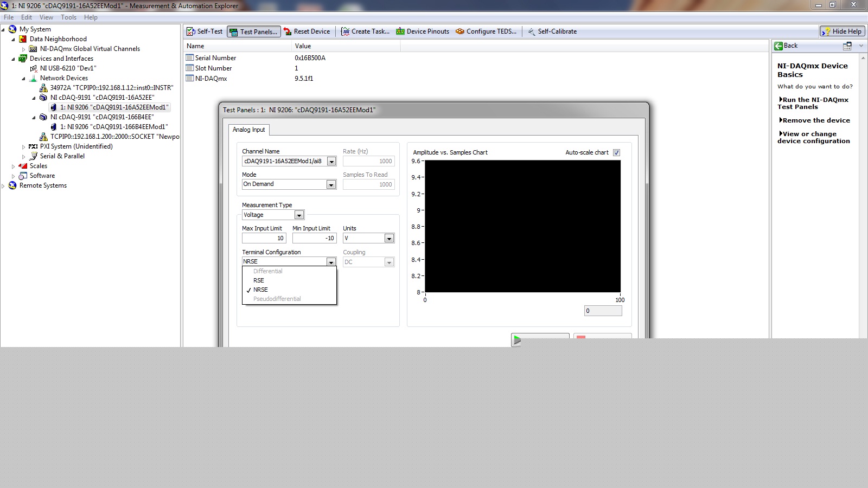Screen dimensions: 868x488
Task: Open Channel Name dropdown
Action: 331,162
